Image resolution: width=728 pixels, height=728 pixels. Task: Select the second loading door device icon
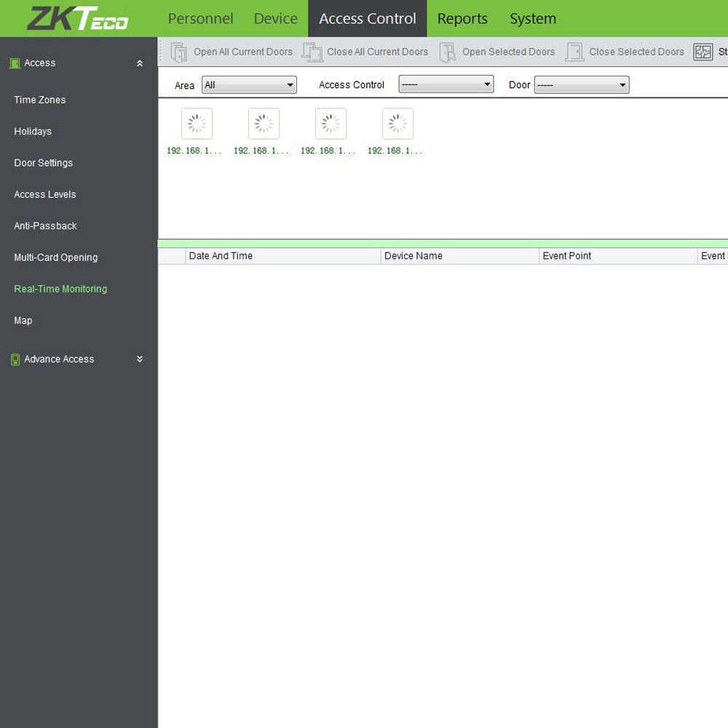[x=264, y=124]
